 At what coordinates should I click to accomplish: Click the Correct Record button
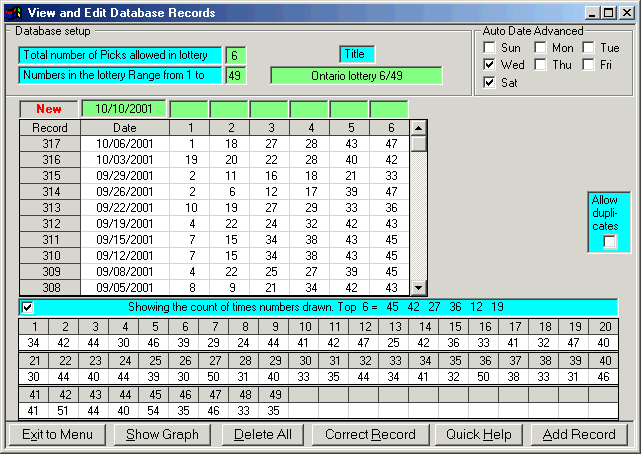pos(370,434)
